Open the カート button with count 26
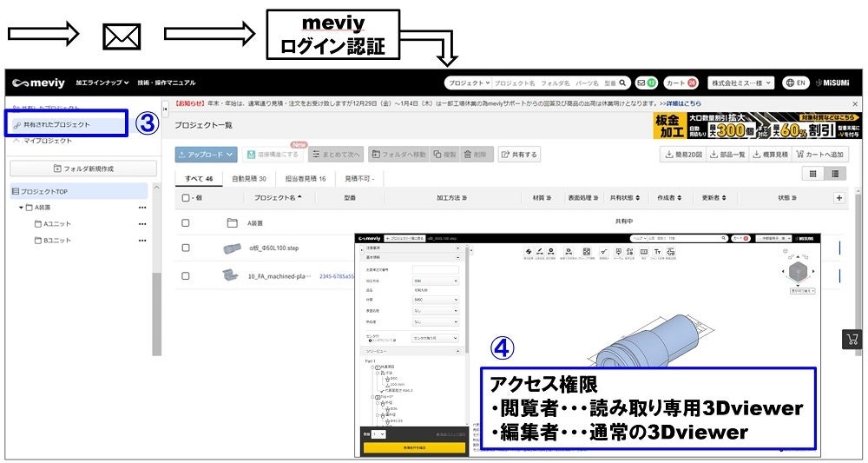 681,83
